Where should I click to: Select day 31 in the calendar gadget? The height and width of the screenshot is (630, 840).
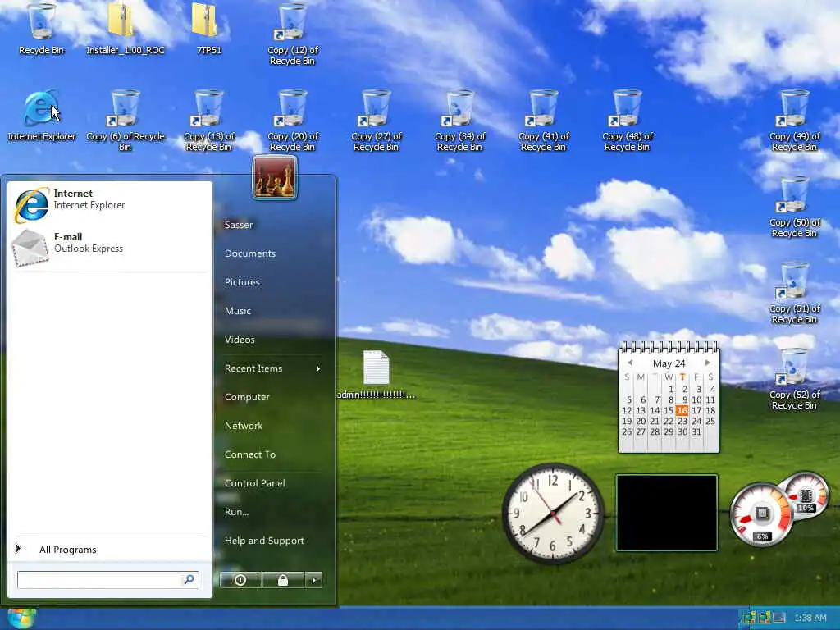tap(696, 431)
